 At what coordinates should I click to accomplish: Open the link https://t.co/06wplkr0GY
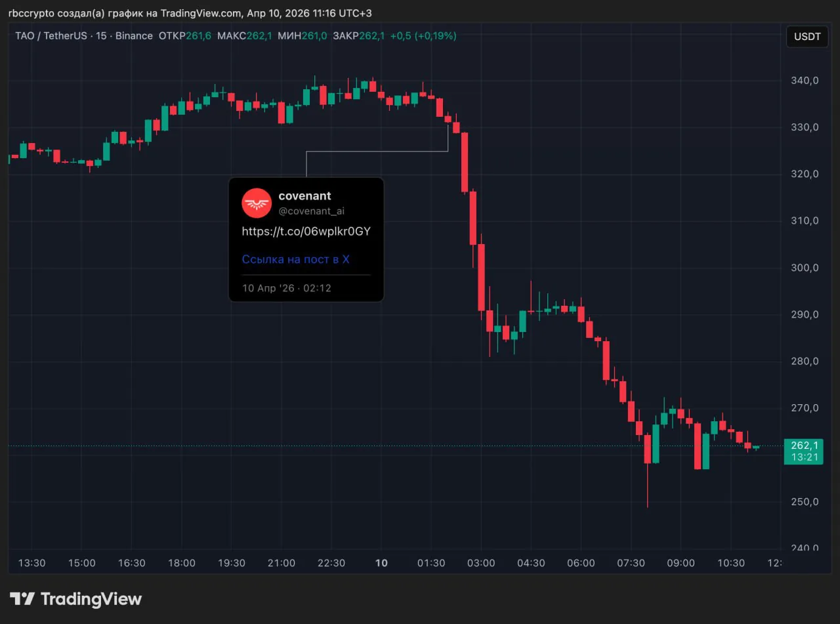point(306,231)
